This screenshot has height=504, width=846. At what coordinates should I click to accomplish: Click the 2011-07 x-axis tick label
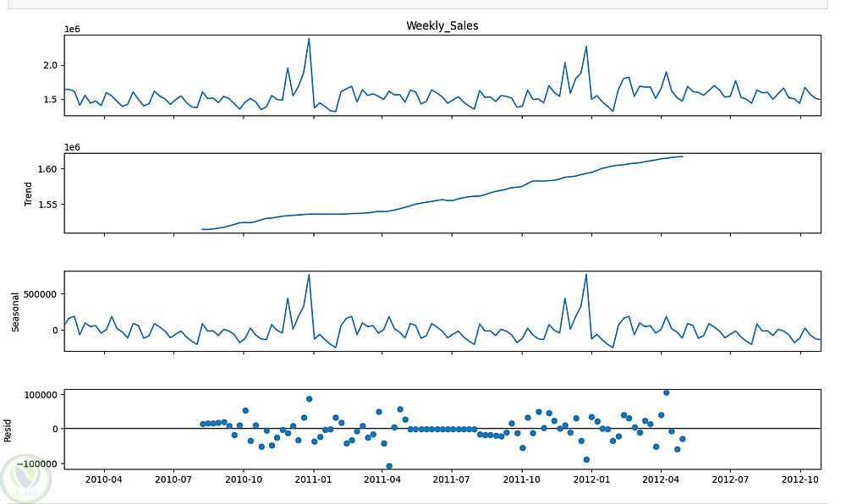pyautogui.click(x=451, y=479)
